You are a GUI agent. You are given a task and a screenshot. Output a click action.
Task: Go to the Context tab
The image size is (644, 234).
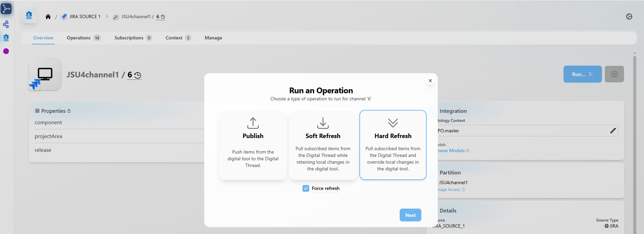pos(174,38)
